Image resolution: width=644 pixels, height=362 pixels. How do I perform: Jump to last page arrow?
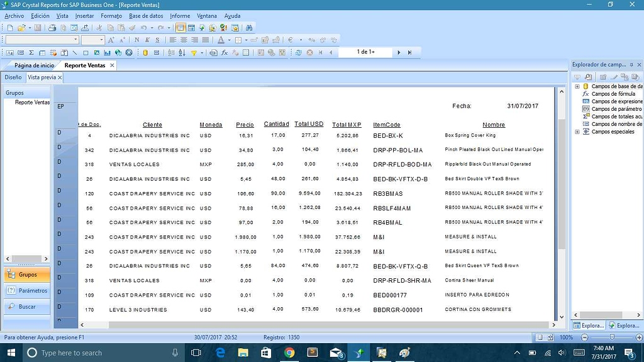409,53
